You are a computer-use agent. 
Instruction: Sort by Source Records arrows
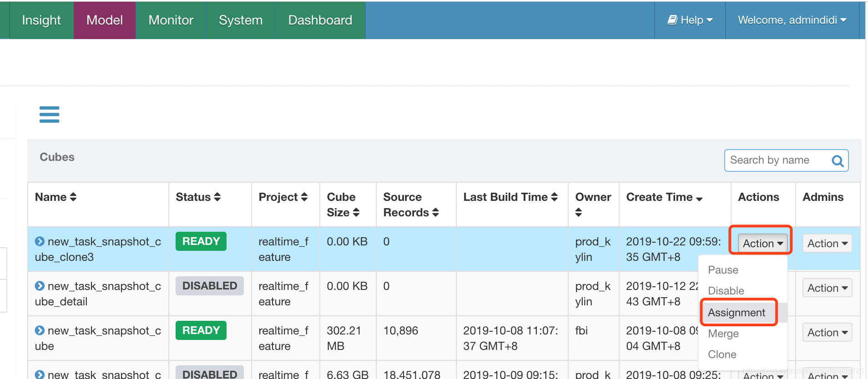pos(435,212)
